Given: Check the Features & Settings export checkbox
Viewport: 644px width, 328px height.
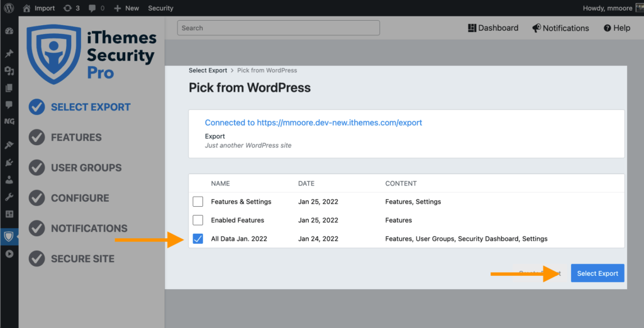Looking at the screenshot, I should click(198, 202).
